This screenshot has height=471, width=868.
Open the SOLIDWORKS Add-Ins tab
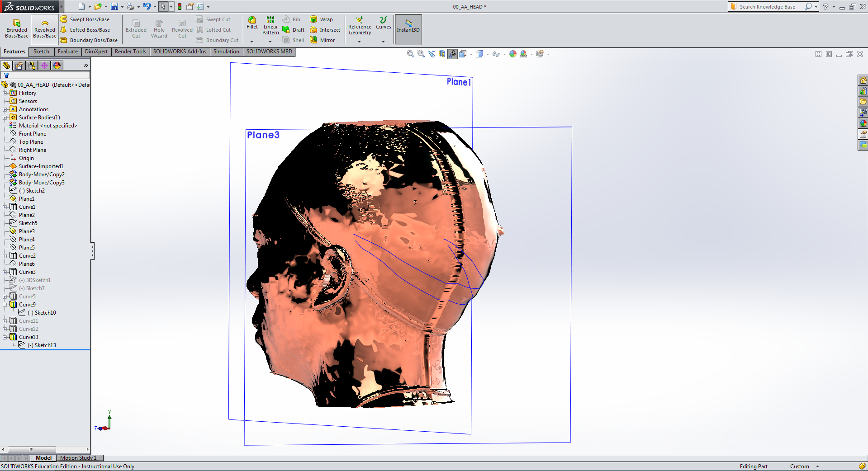180,52
